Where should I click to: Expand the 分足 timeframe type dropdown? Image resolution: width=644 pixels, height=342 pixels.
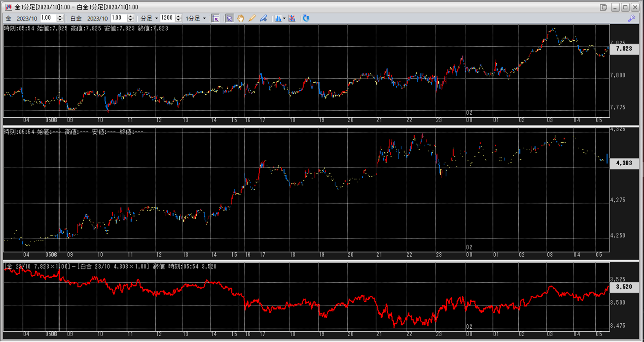[156, 19]
